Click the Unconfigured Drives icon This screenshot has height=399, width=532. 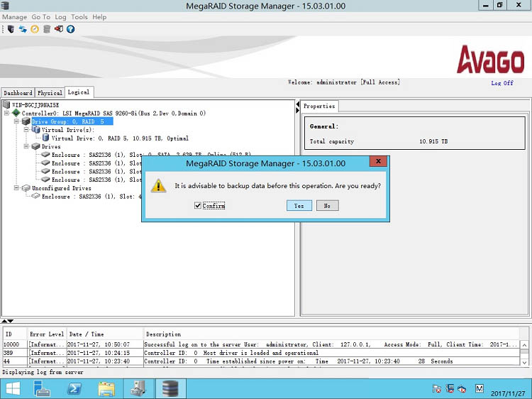point(26,187)
